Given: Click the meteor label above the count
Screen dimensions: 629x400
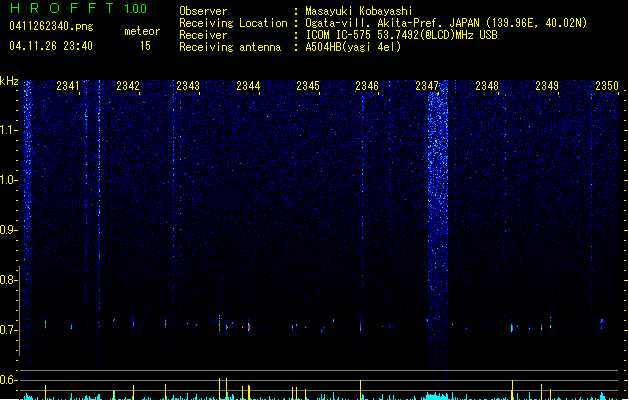Looking at the screenshot, I should tap(142, 31).
